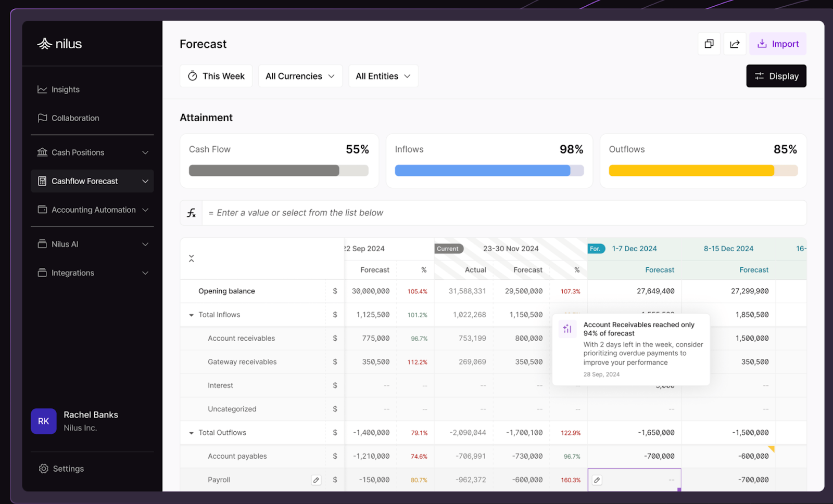
Task: Click the pencil edit icon next to Payroll
Action: pyautogui.click(x=316, y=480)
